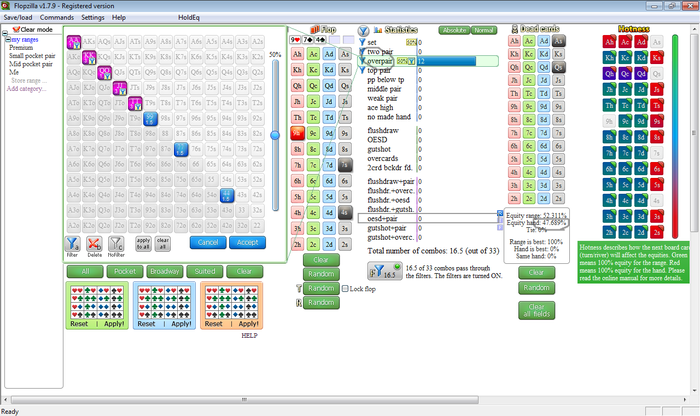Select the Qs card in Dead cards grid

click(558, 67)
